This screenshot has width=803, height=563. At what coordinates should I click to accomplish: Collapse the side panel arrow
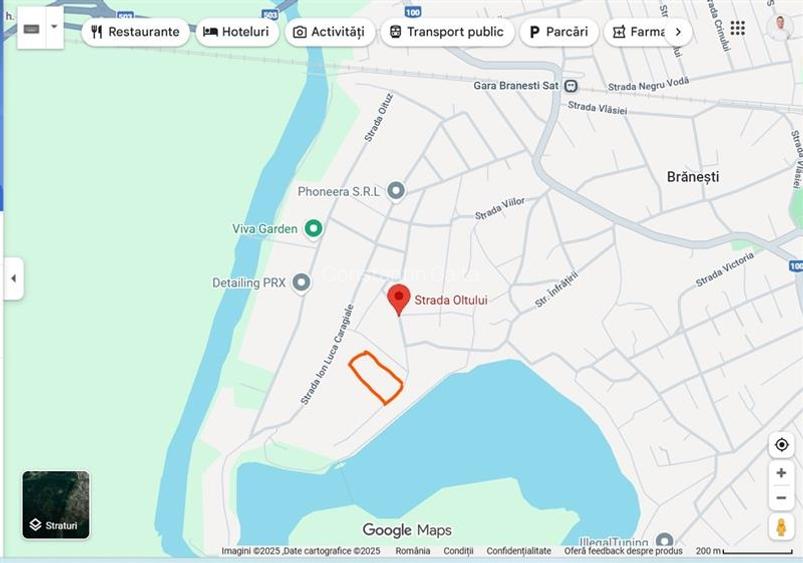(x=13, y=279)
